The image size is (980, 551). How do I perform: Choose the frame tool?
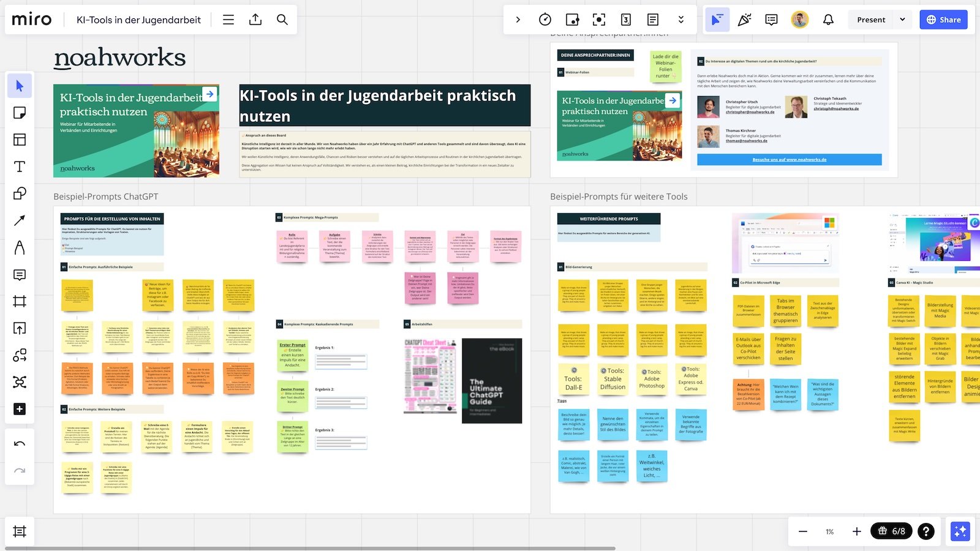[x=20, y=301]
